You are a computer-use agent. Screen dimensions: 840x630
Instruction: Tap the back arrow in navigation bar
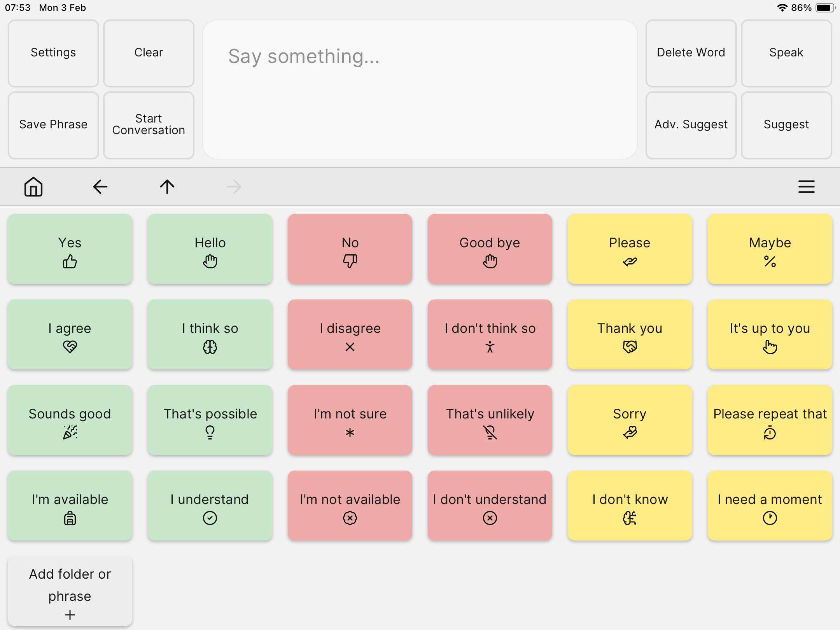coord(100,187)
